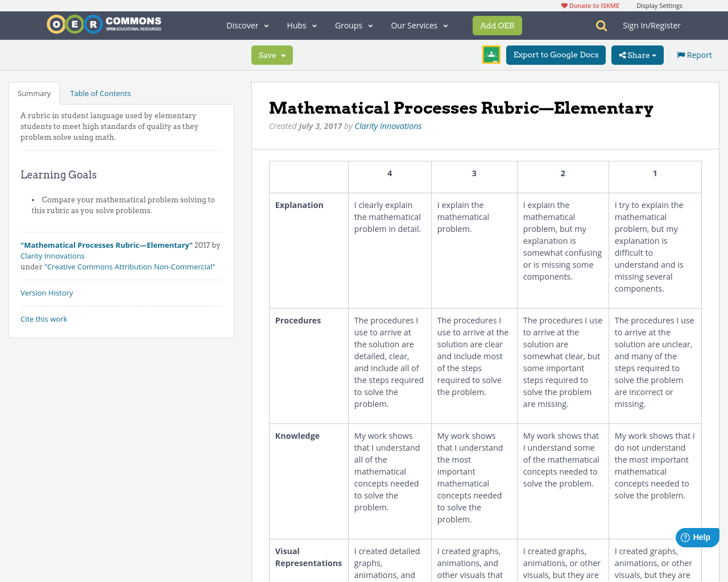View the Version History link
This screenshot has width=728, height=582.
coord(46,293)
